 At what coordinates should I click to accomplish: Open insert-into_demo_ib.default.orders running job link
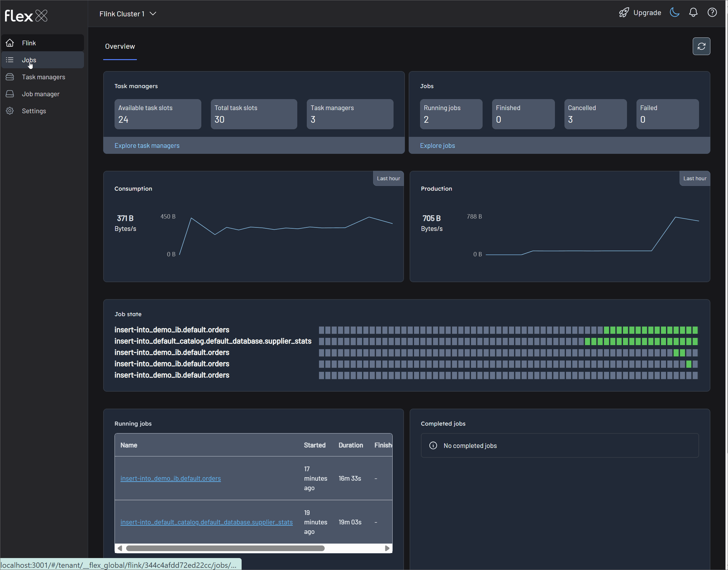pos(171,478)
